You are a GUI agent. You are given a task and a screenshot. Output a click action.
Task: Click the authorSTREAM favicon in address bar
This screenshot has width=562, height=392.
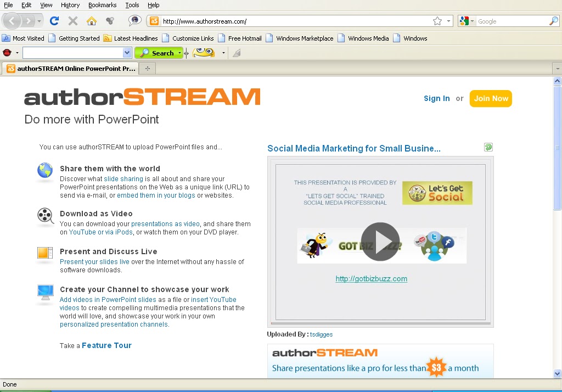click(x=154, y=21)
